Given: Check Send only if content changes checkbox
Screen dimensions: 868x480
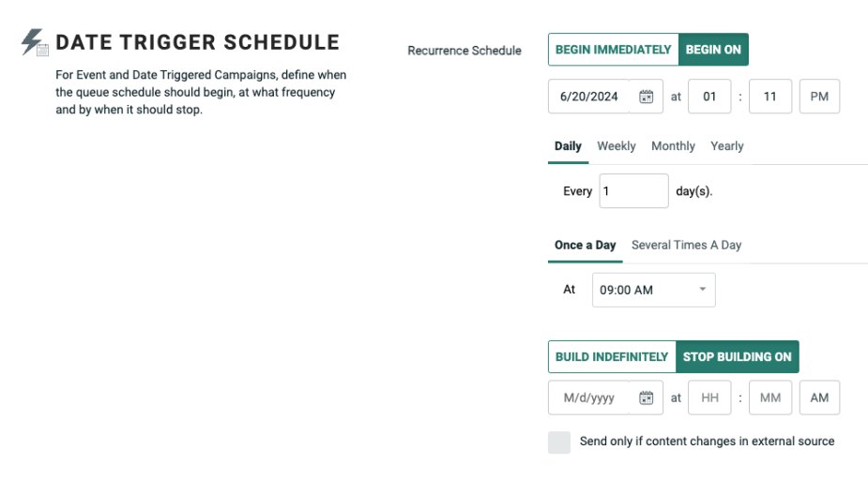Looking at the screenshot, I should [x=559, y=442].
